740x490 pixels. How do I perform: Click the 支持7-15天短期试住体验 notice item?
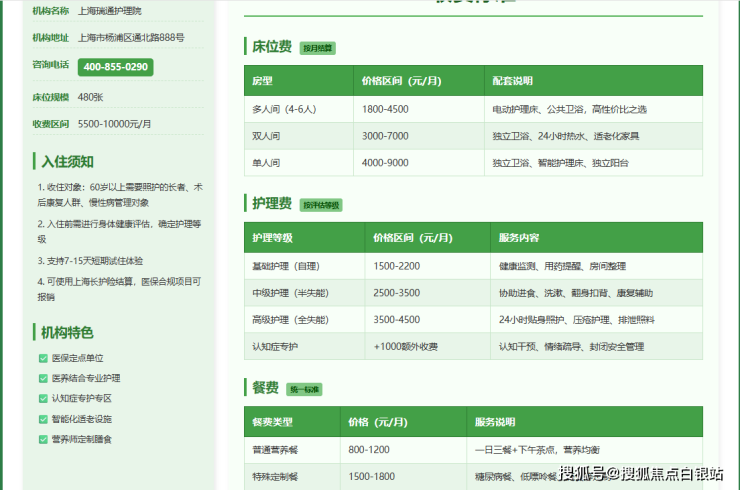tap(90, 261)
